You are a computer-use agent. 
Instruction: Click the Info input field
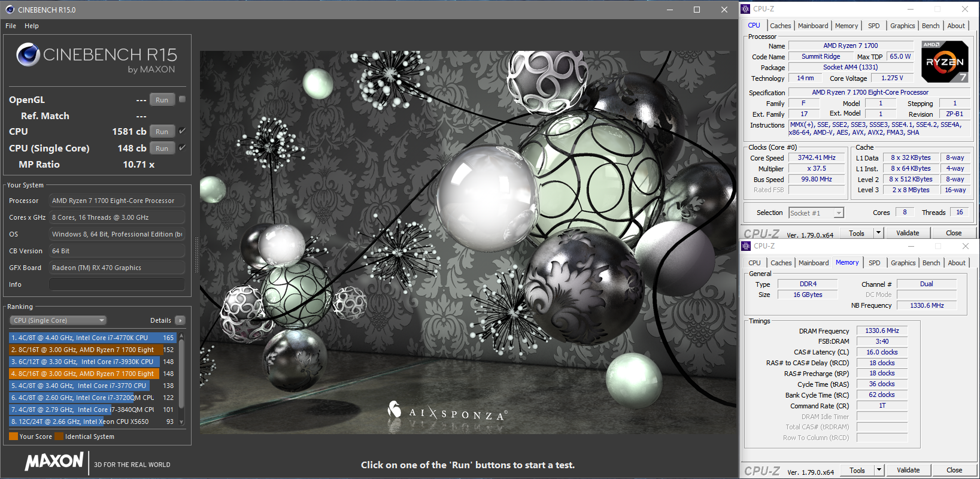click(x=117, y=284)
